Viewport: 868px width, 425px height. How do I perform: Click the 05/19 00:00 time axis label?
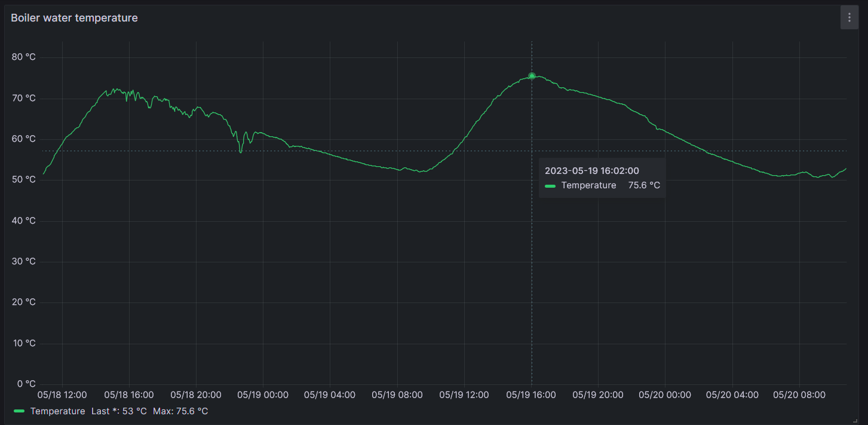coord(263,395)
